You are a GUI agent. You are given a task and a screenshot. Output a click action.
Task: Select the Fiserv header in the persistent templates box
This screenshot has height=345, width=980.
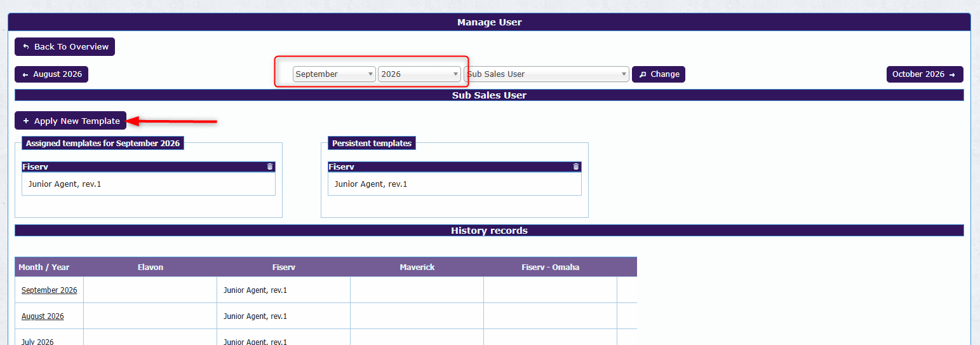pos(455,166)
